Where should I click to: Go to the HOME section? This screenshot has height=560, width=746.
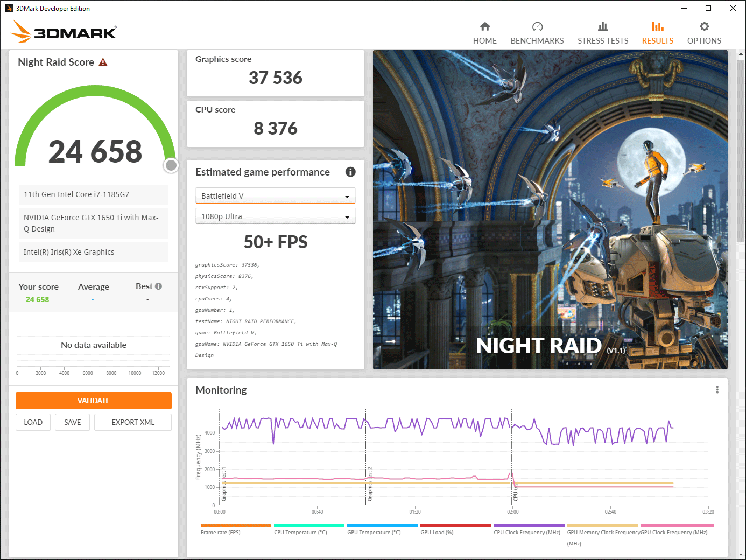tap(485, 33)
